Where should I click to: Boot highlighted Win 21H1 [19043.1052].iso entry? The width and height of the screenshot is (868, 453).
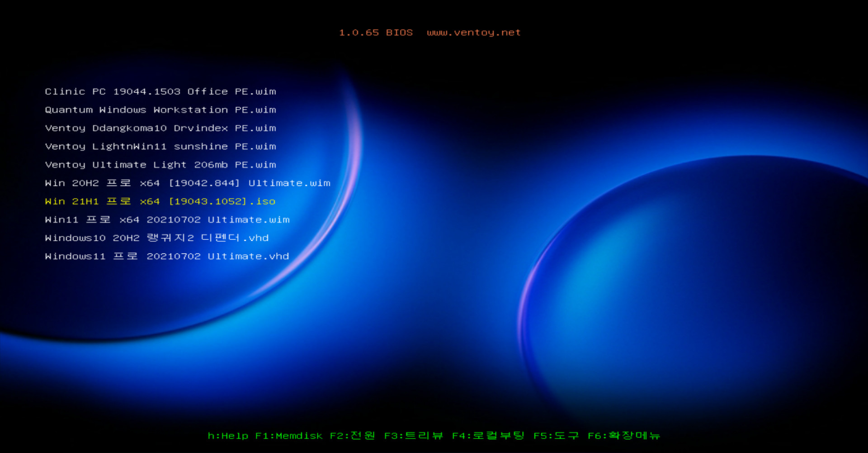[x=160, y=201]
